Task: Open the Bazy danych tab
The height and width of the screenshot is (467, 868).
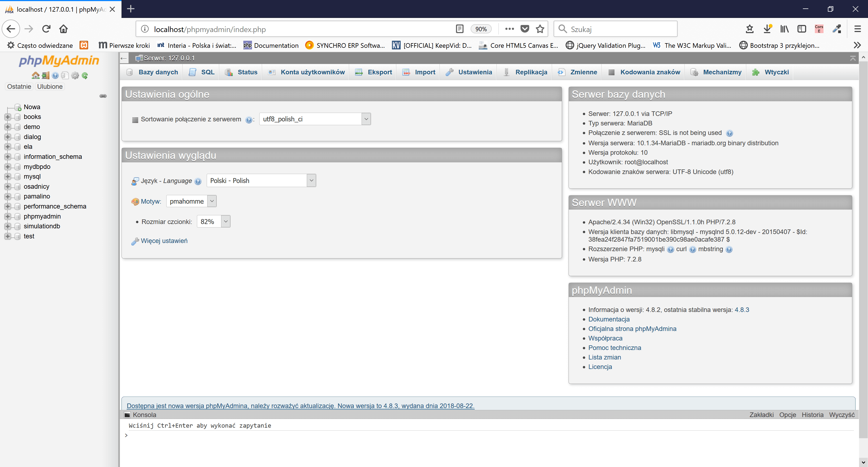Action: point(152,72)
